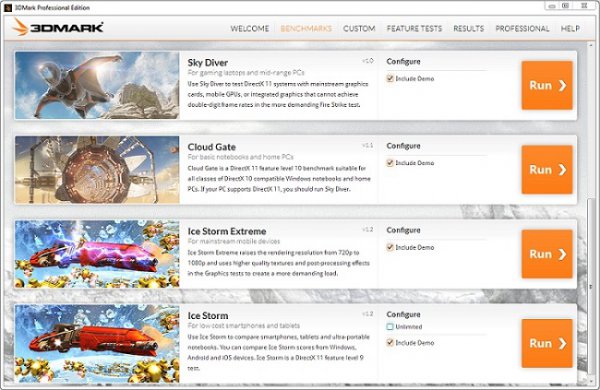This screenshot has height=390, width=600.
Task: Click Configure heading in Ice Storm Extreme card
Action: [403, 230]
